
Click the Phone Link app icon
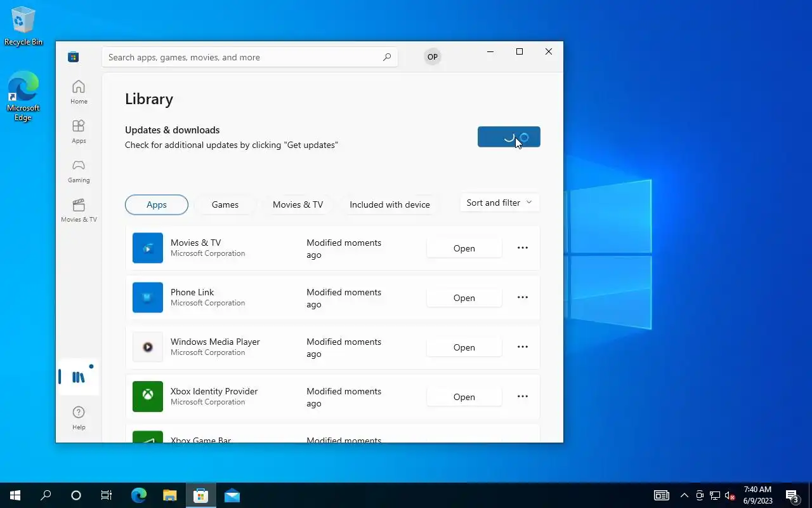[148, 298]
